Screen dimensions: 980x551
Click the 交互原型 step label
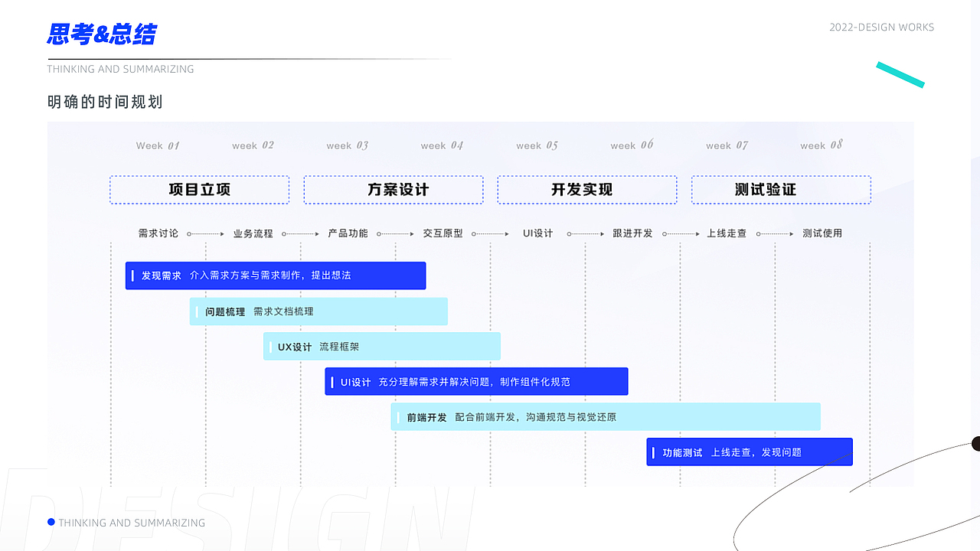pyautogui.click(x=443, y=233)
